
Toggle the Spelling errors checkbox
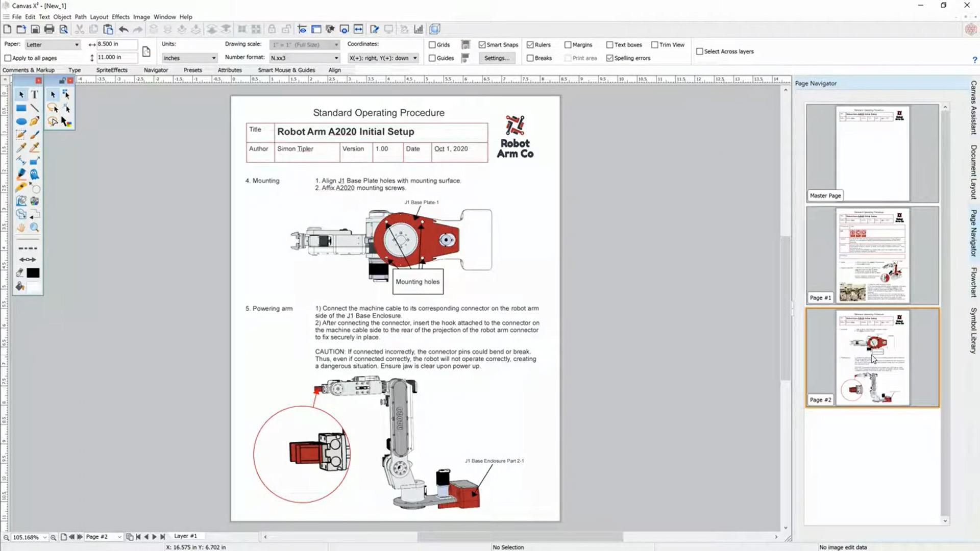click(609, 58)
